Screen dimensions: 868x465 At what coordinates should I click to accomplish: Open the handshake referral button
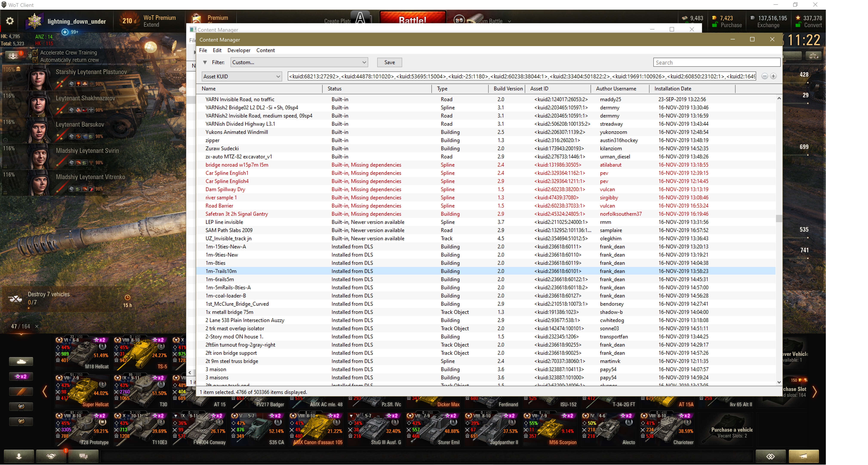[51, 456]
